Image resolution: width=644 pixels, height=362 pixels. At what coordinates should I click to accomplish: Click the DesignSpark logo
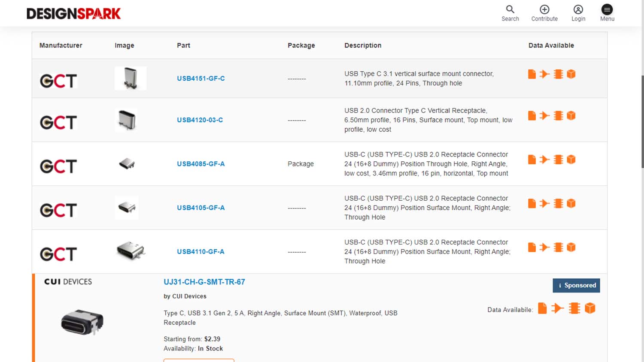click(x=73, y=14)
